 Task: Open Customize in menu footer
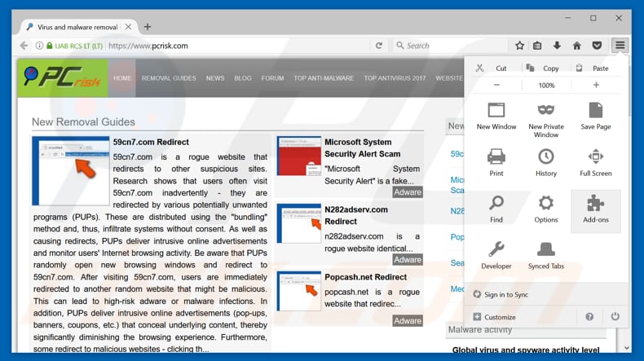495,317
